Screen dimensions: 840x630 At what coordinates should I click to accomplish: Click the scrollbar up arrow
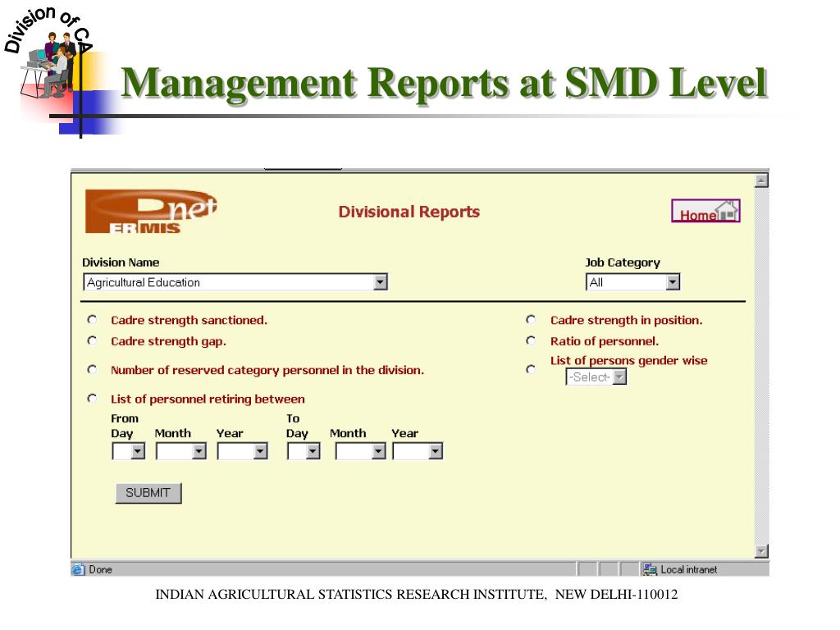761,181
